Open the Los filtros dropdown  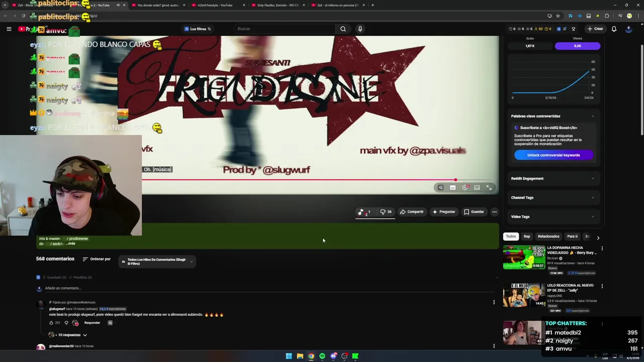[x=198, y=29]
